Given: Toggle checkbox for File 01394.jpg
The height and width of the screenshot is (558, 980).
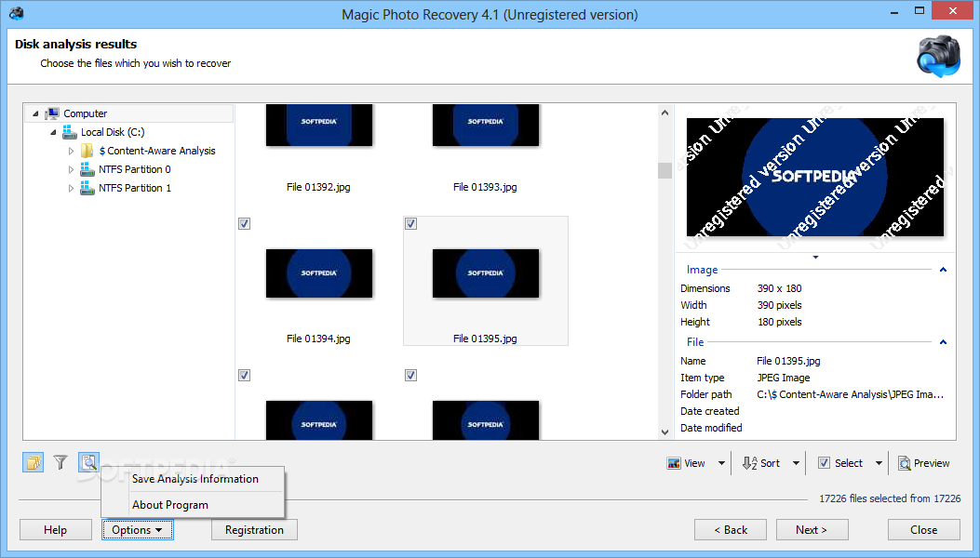Looking at the screenshot, I should point(245,224).
